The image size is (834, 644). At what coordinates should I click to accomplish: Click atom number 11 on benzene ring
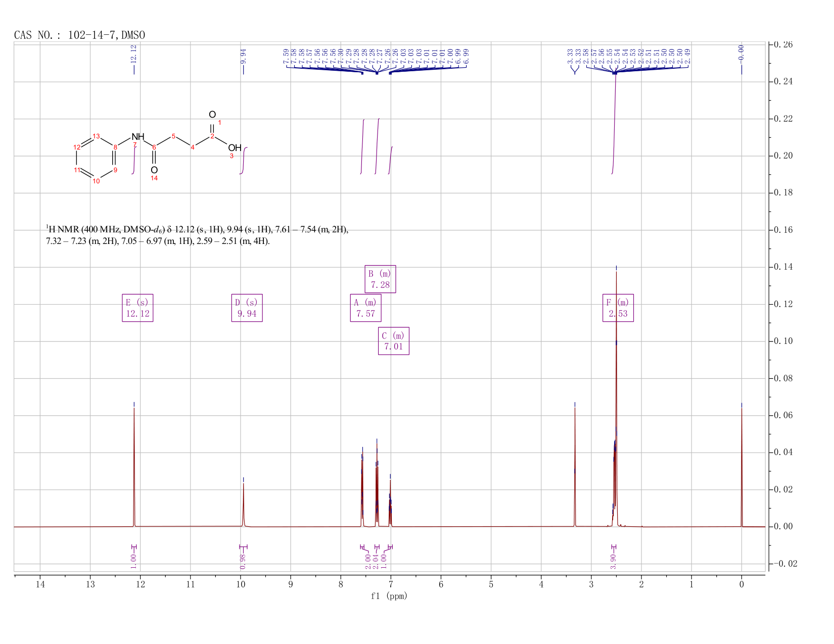(x=77, y=170)
